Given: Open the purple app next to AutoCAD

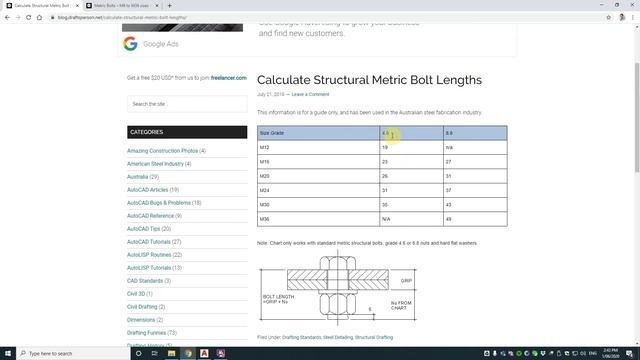Looking at the screenshot, I should coord(220,353).
